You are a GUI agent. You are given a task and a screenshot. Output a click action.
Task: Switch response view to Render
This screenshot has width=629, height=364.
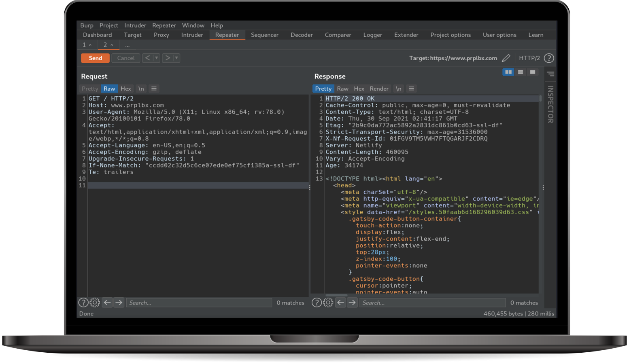(379, 89)
